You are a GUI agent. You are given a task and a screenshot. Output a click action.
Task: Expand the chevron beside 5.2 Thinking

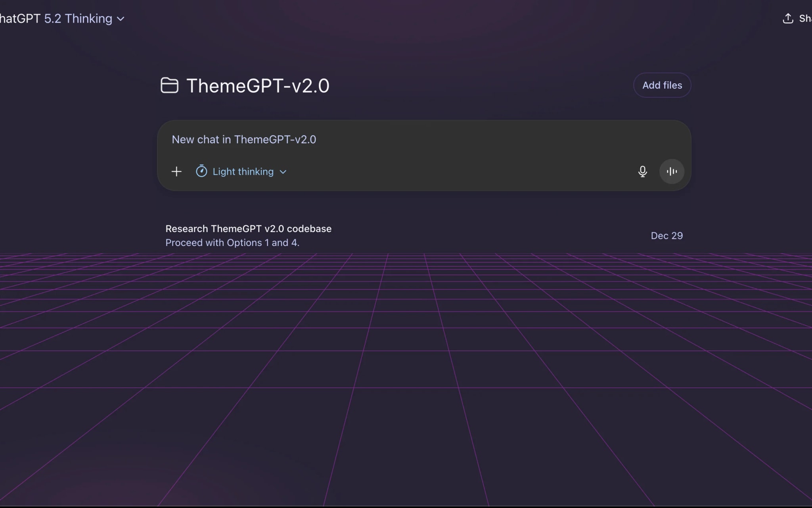(121, 19)
